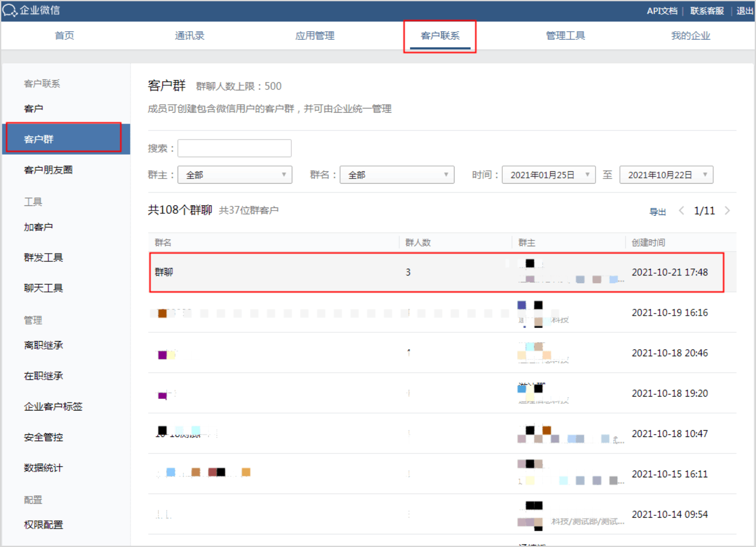Click 联系客服 in the header
Screen dimensions: 756x547
707,11
